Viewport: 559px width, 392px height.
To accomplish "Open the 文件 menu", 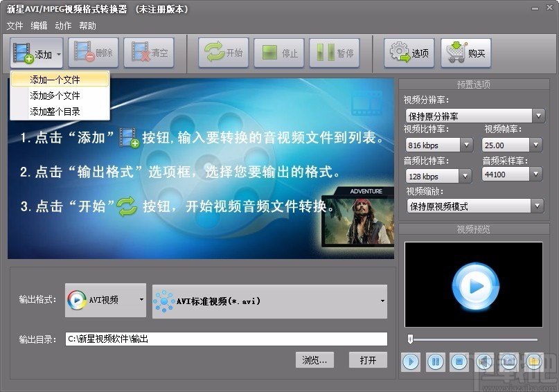I will (15, 26).
